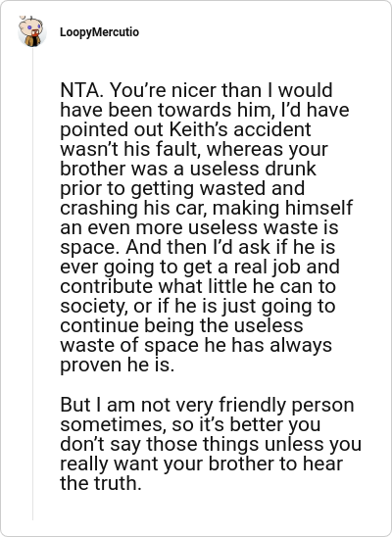Click the line 'prior to getting wasted and'
Viewport: 392px width, 537px height.
182,189
